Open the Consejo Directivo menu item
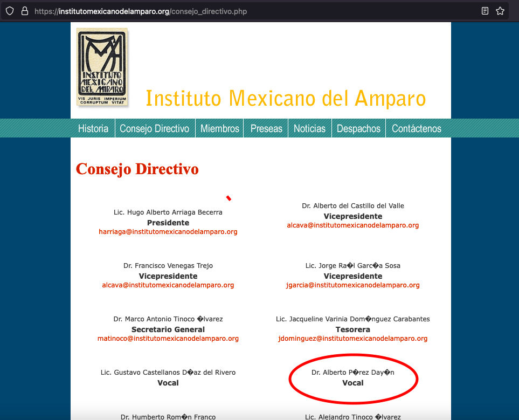The image size is (519, 420). [x=155, y=128]
